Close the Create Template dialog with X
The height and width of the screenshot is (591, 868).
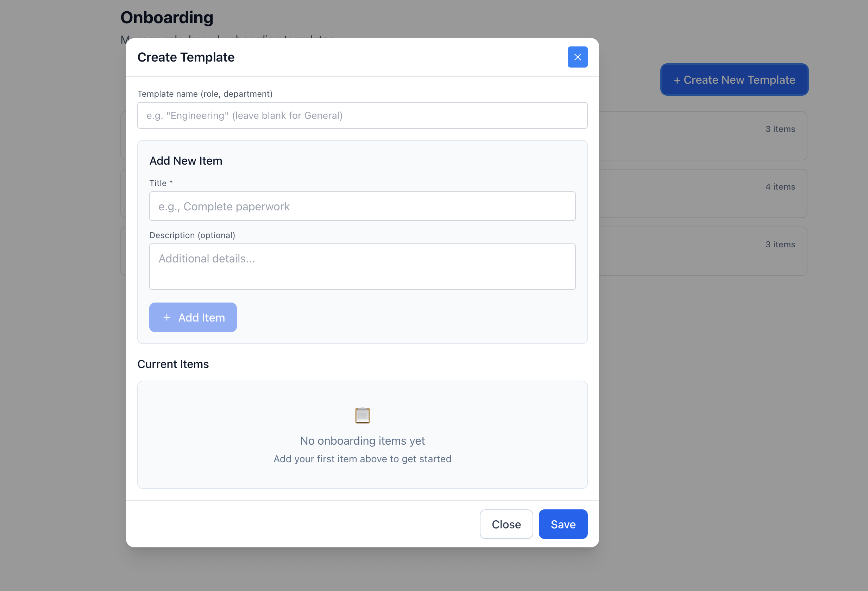[x=577, y=57]
